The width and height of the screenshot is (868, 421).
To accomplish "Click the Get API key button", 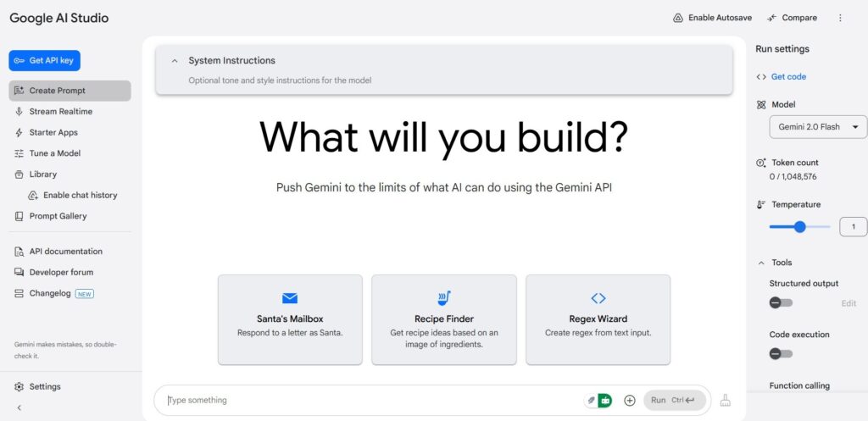I will click(x=44, y=61).
